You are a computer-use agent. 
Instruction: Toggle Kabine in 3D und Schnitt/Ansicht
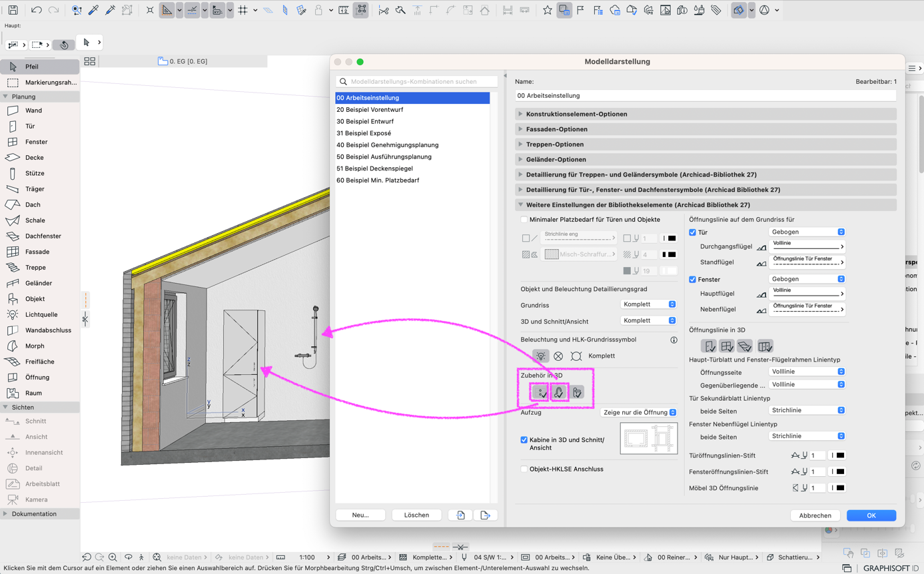pos(524,440)
